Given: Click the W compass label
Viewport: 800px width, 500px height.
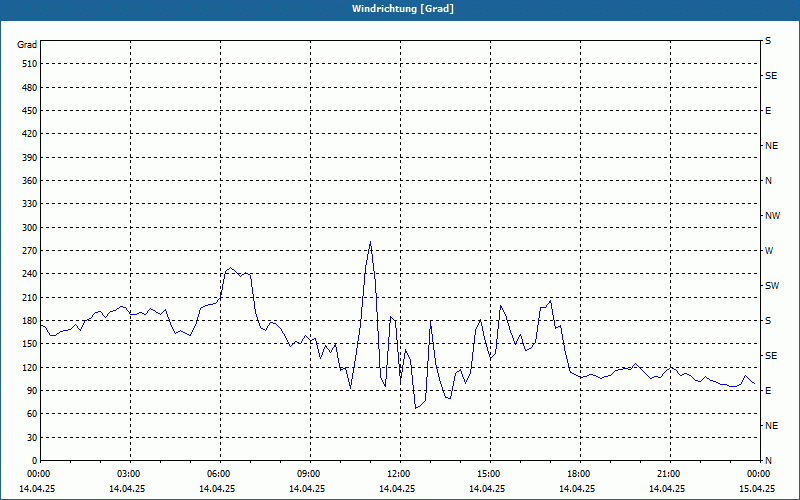Looking at the screenshot, I should [769, 251].
